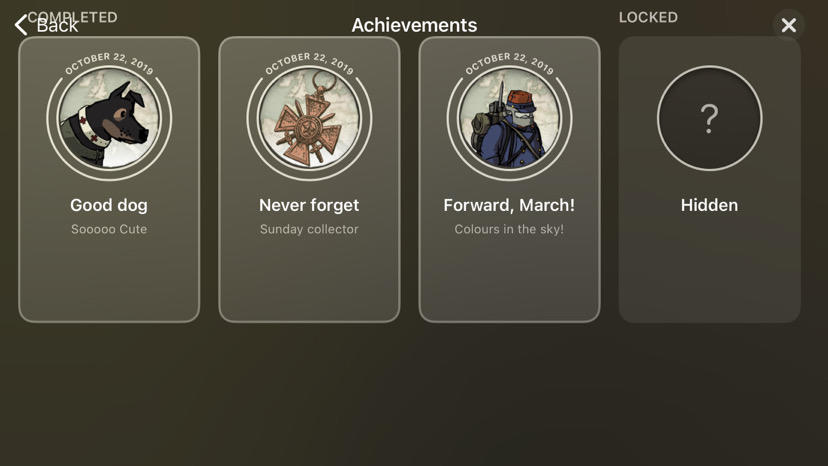Click the Colours in the sky! description
Viewport: 828px width, 466px height.
point(509,229)
